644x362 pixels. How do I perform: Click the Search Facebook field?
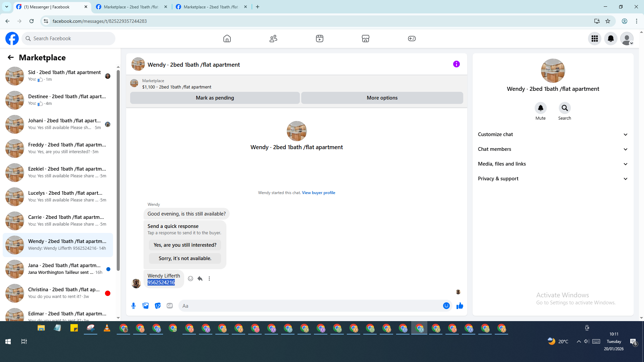click(x=68, y=39)
